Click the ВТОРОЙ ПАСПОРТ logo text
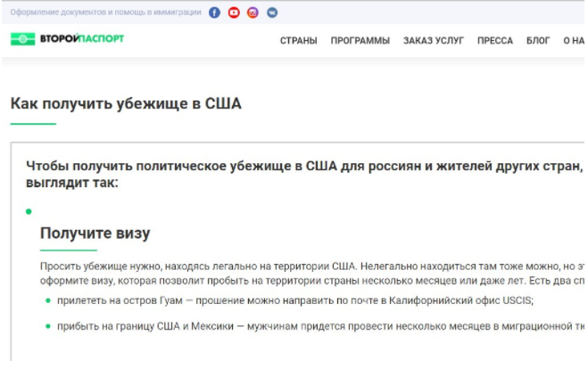 (x=81, y=39)
